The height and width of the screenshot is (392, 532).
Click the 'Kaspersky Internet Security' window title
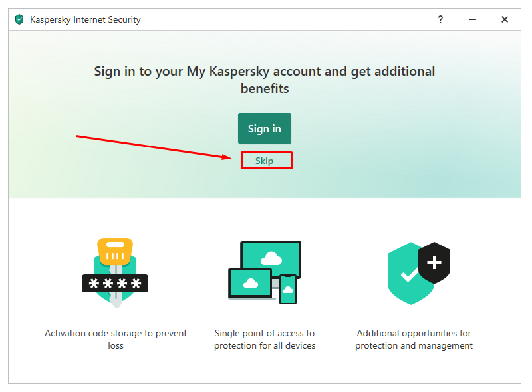tap(85, 20)
